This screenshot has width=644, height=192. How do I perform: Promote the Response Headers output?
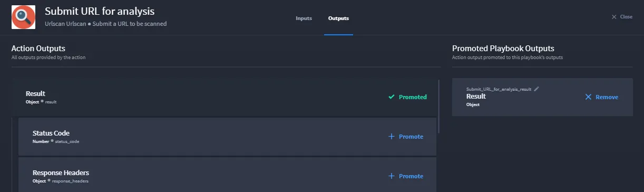pos(406,176)
